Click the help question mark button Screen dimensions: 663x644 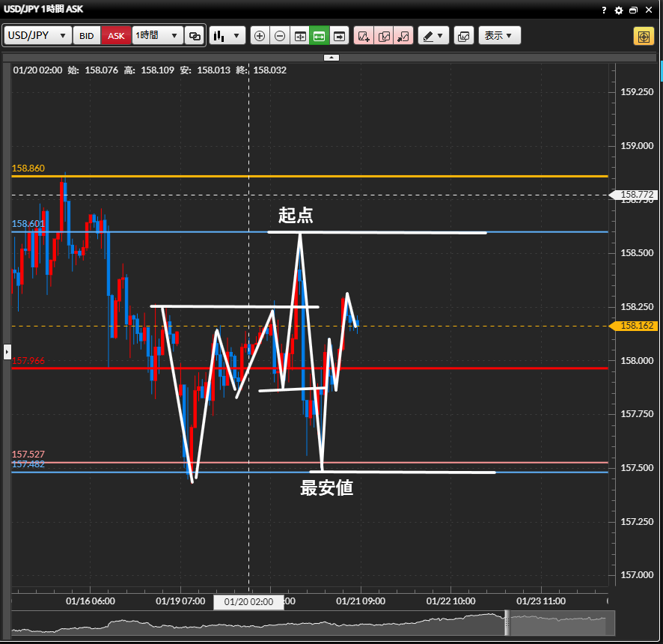(x=604, y=10)
